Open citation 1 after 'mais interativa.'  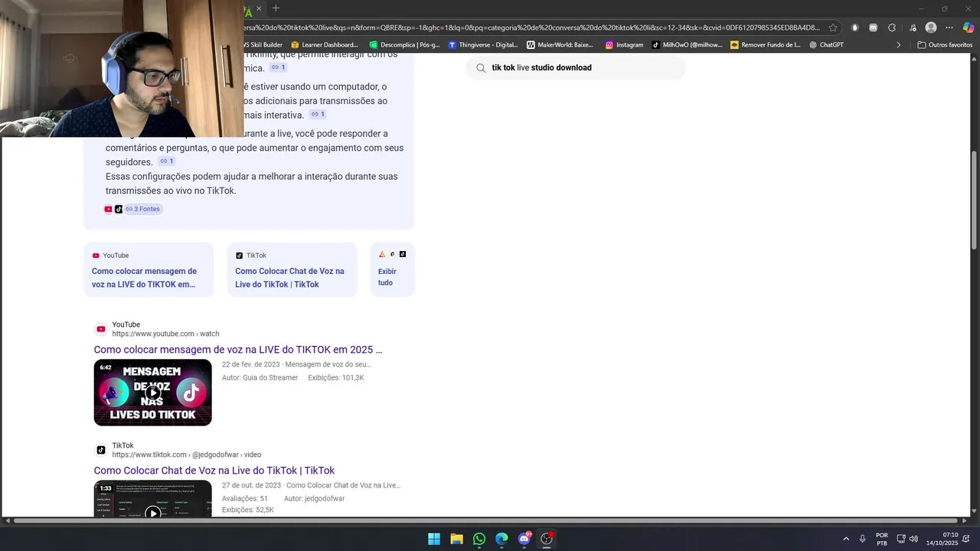(318, 114)
